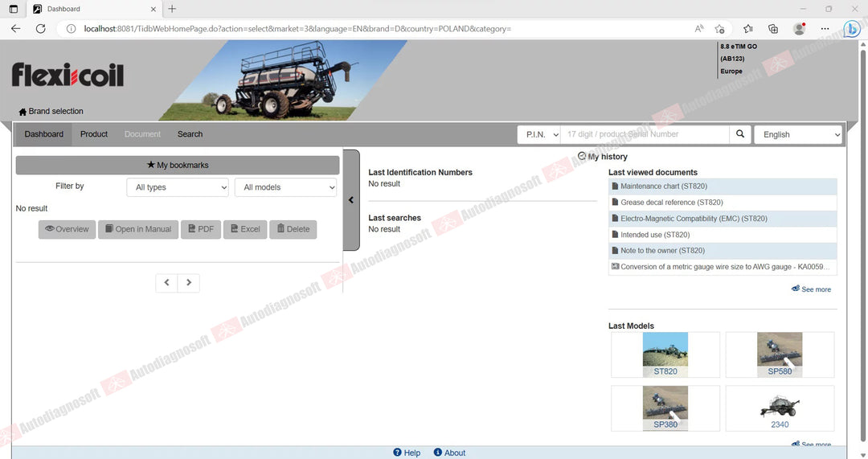Screen dimensions: 868x459
Task: Open the P.I.N. search type dropdown
Action: tap(539, 134)
